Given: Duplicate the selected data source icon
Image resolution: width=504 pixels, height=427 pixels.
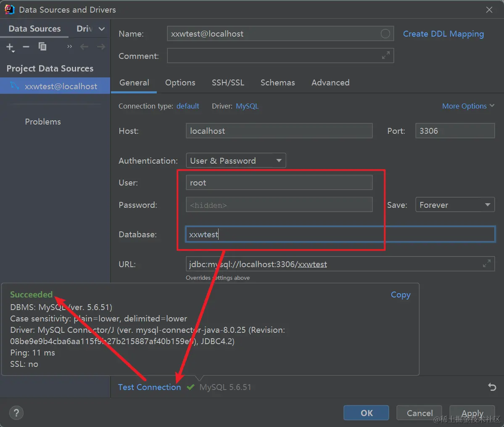Looking at the screenshot, I should (x=42, y=47).
